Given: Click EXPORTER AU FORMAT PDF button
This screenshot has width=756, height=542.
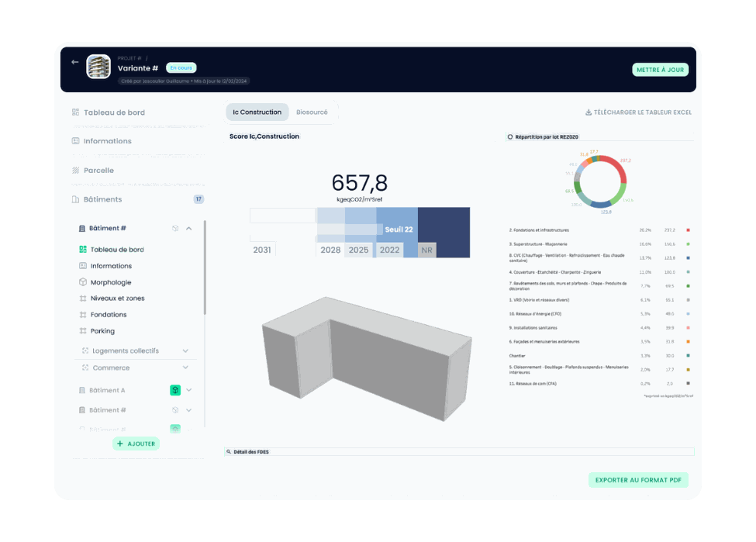Looking at the screenshot, I should pos(638,480).
